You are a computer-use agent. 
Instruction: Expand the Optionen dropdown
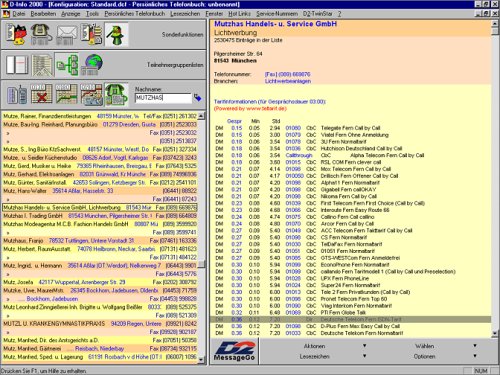[445, 356]
